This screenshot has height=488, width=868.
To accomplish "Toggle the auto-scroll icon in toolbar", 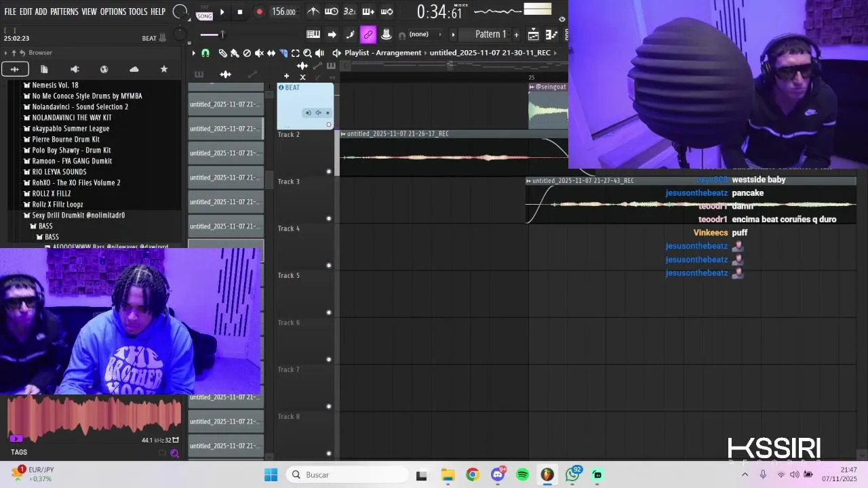I will [x=350, y=35].
